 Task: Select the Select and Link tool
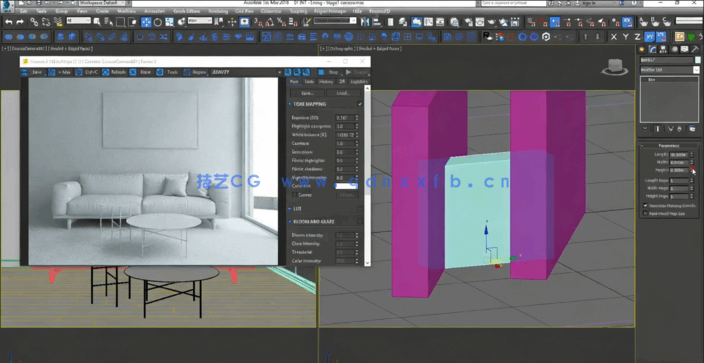pyautogui.click(x=35, y=22)
